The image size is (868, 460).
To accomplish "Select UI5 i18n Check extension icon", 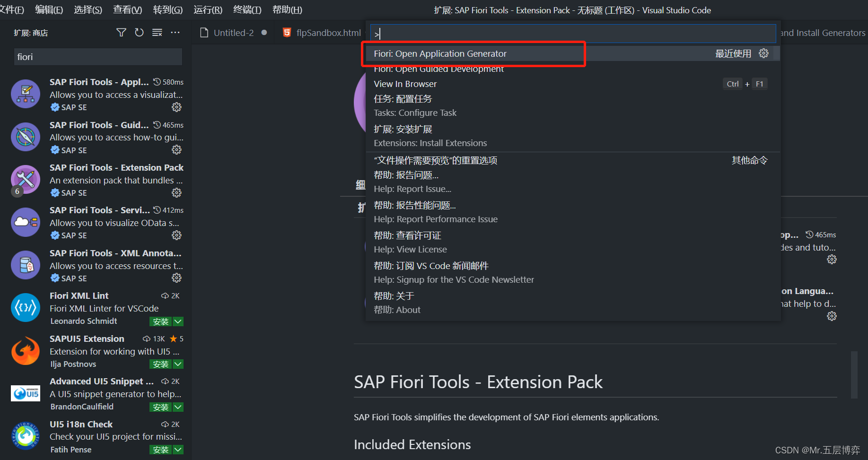I will tap(26, 436).
